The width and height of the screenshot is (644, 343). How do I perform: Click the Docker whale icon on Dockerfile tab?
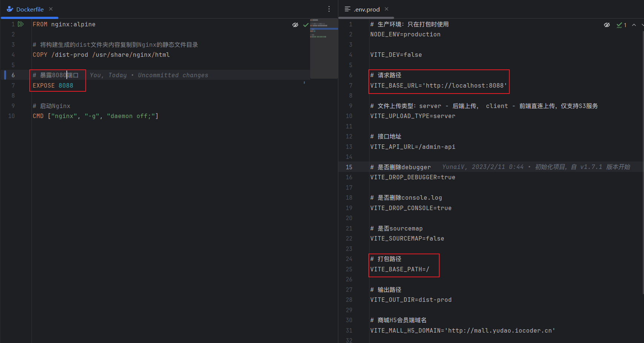pyautogui.click(x=10, y=9)
